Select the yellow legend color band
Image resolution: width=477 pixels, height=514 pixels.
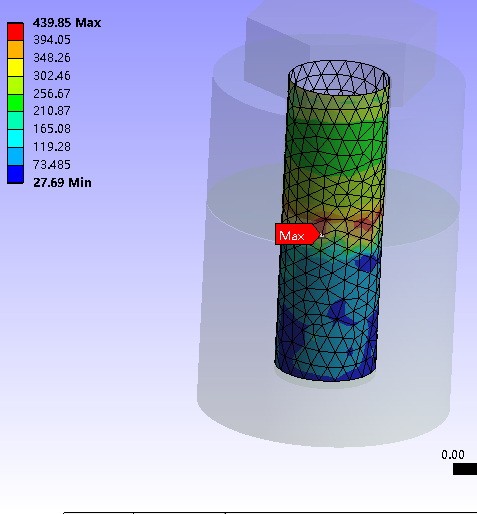(15, 68)
